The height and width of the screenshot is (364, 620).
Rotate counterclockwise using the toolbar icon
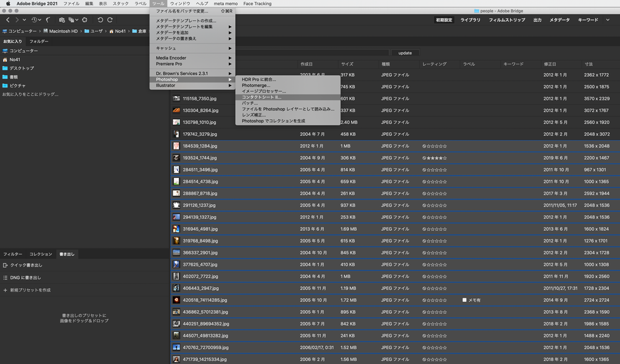(x=101, y=20)
